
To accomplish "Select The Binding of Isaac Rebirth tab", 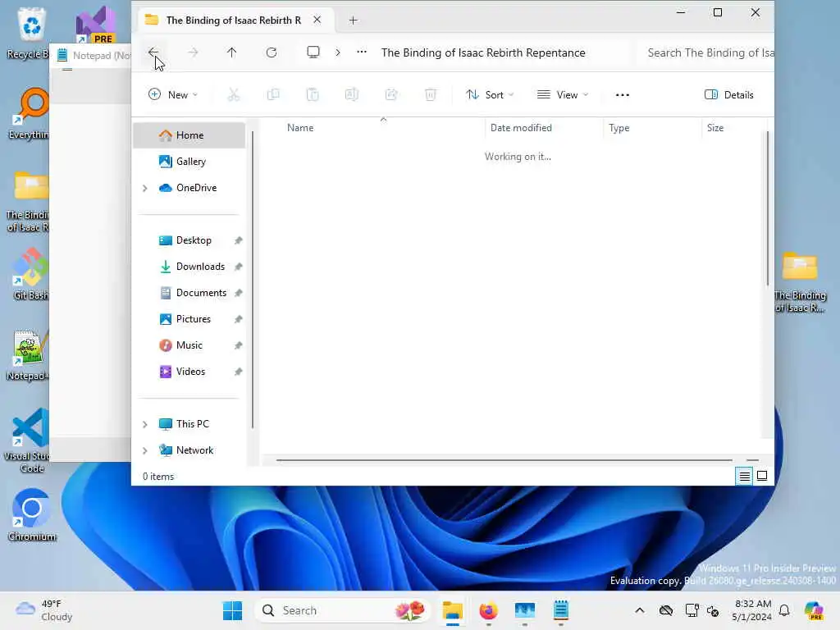I will 234,21.
